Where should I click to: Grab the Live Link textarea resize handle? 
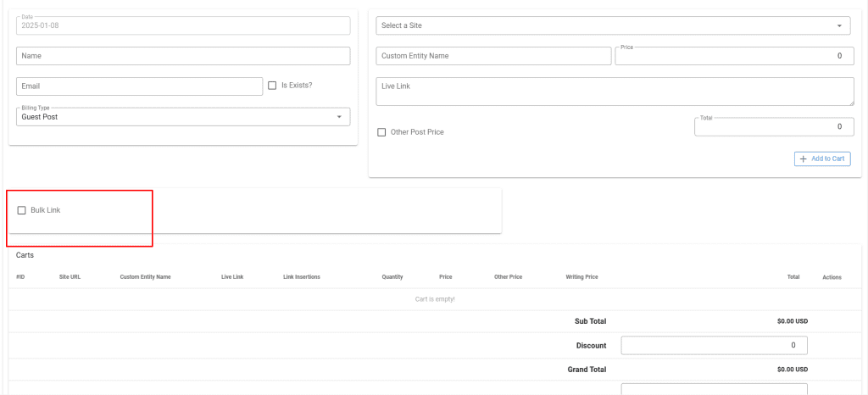(x=849, y=103)
